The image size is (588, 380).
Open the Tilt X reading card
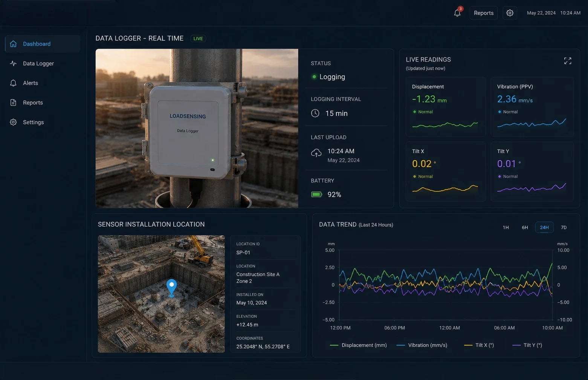click(446, 172)
